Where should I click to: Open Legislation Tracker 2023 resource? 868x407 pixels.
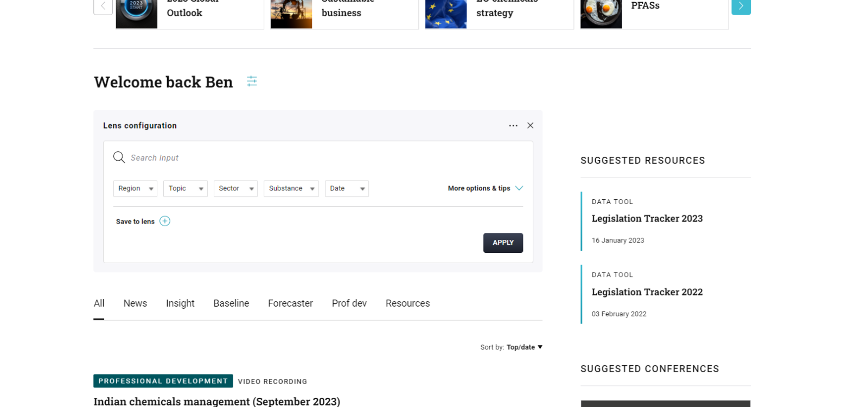tap(647, 219)
